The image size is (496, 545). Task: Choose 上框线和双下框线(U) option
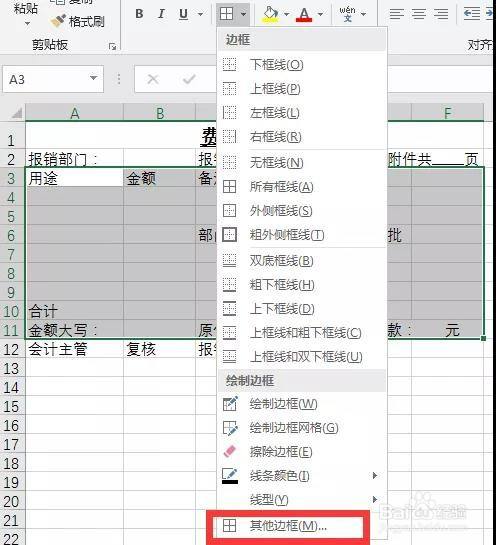[302, 357]
